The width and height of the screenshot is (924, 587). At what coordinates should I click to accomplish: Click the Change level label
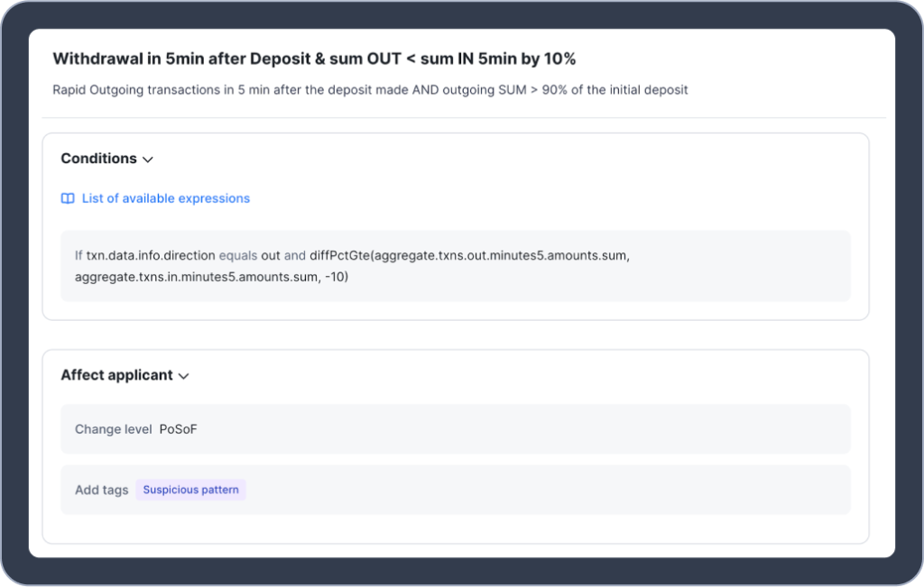tap(113, 429)
